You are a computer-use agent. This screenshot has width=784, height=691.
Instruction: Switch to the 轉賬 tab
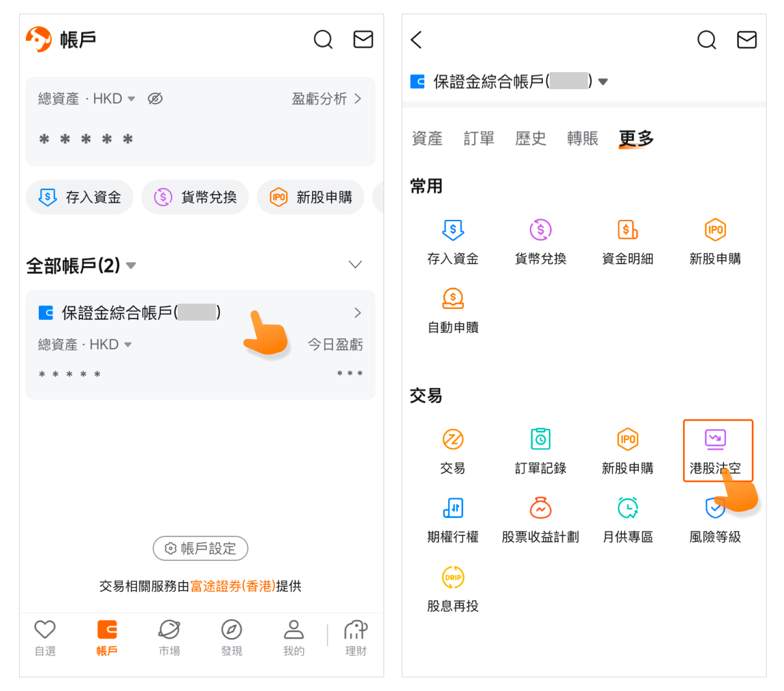pos(582,139)
